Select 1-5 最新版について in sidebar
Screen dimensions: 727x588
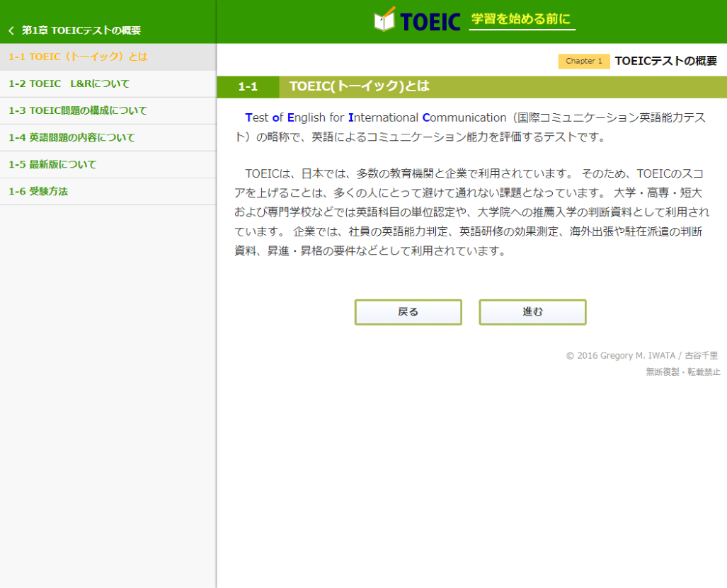pos(52,164)
